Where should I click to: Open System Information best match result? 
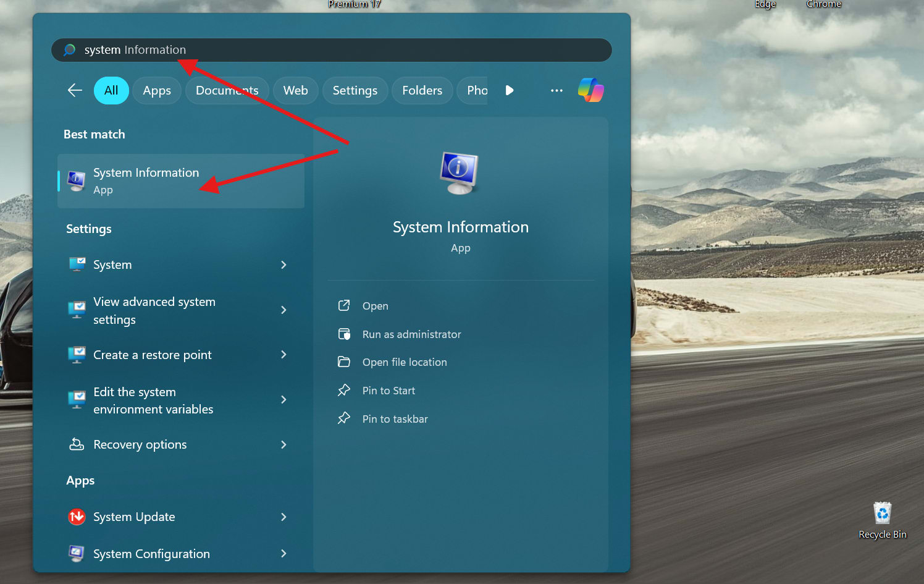(x=181, y=181)
